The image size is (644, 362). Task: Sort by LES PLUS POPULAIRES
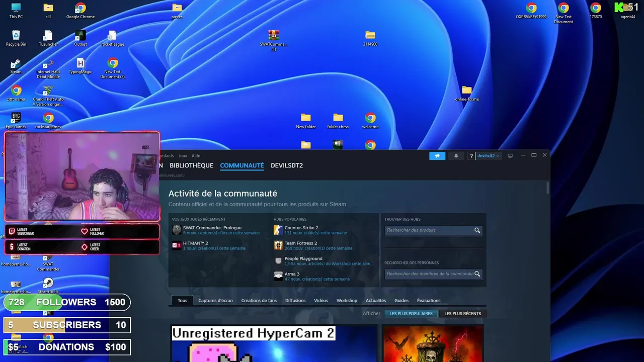coord(411,314)
